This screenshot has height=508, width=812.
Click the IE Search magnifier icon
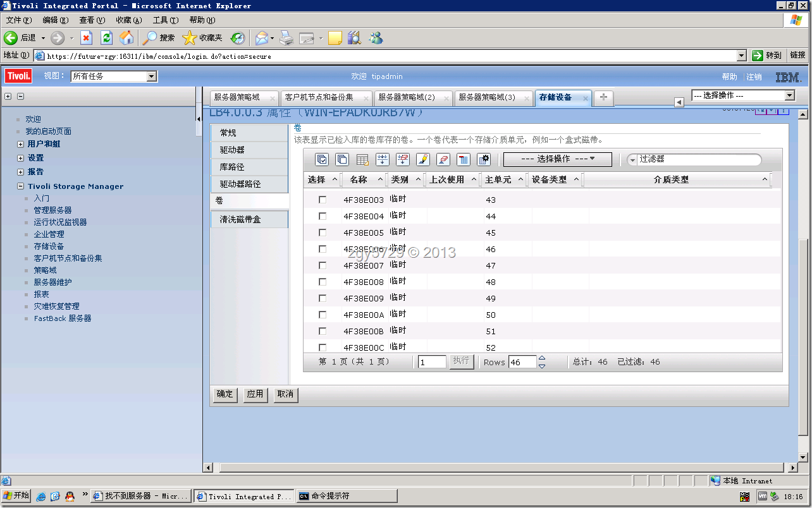pos(150,38)
